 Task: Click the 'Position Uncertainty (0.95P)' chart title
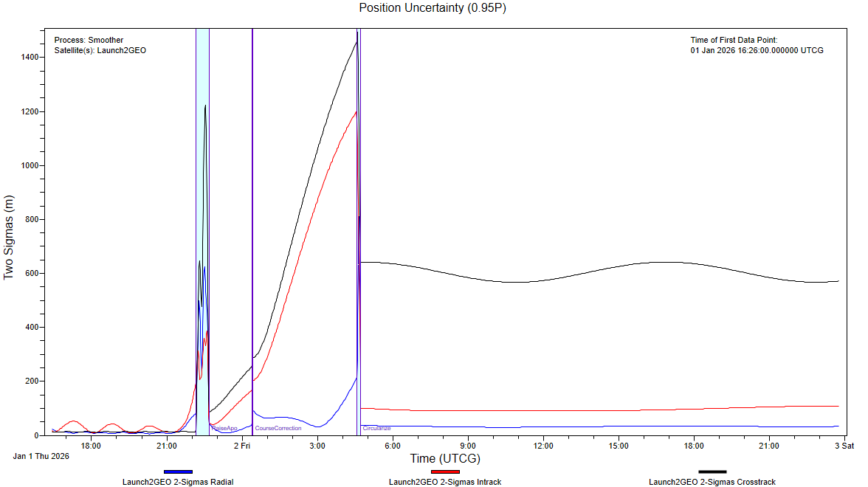(x=434, y=8)
